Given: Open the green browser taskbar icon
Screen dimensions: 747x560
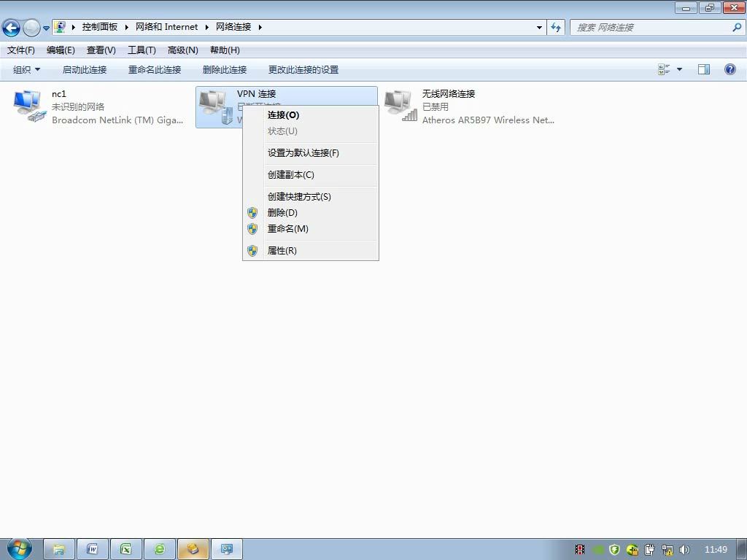Looking at the screenshot, I should pyautogui.click(x=159, y=549).
